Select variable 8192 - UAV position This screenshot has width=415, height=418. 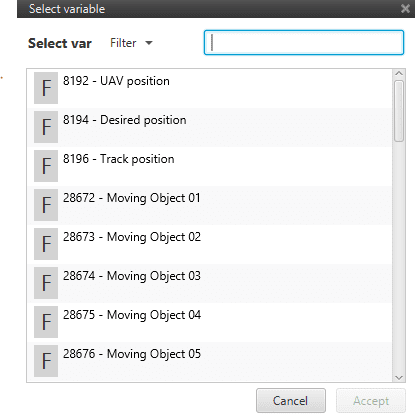pyautogui.click(x=210, y=88)
